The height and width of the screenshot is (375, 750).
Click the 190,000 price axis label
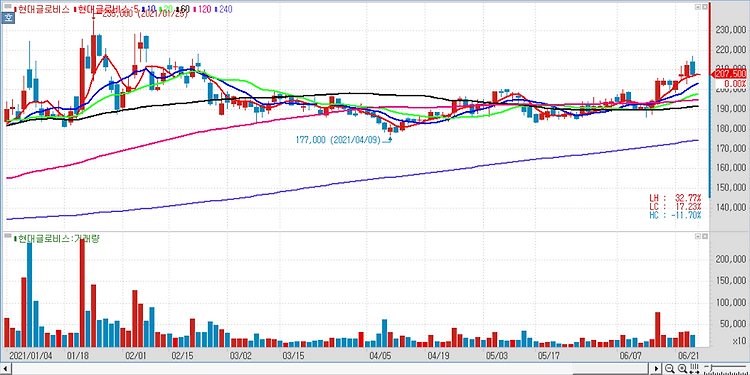click(730, 109)
